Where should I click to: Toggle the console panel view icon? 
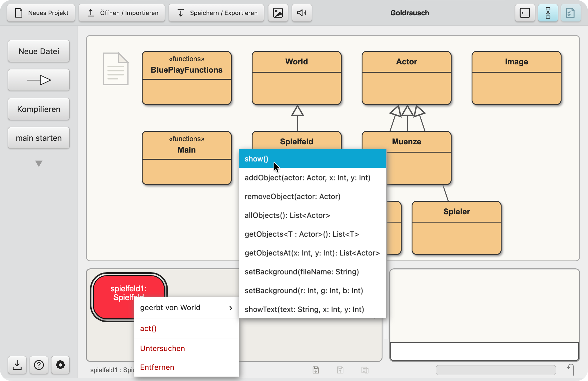[525, 13]
